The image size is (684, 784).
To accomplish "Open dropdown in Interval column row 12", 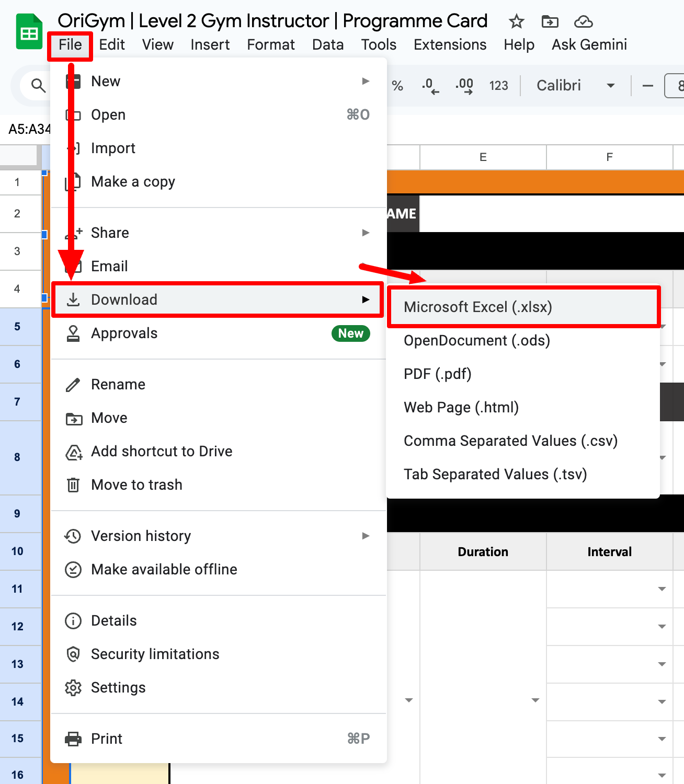I will click(x=662, y=627).
